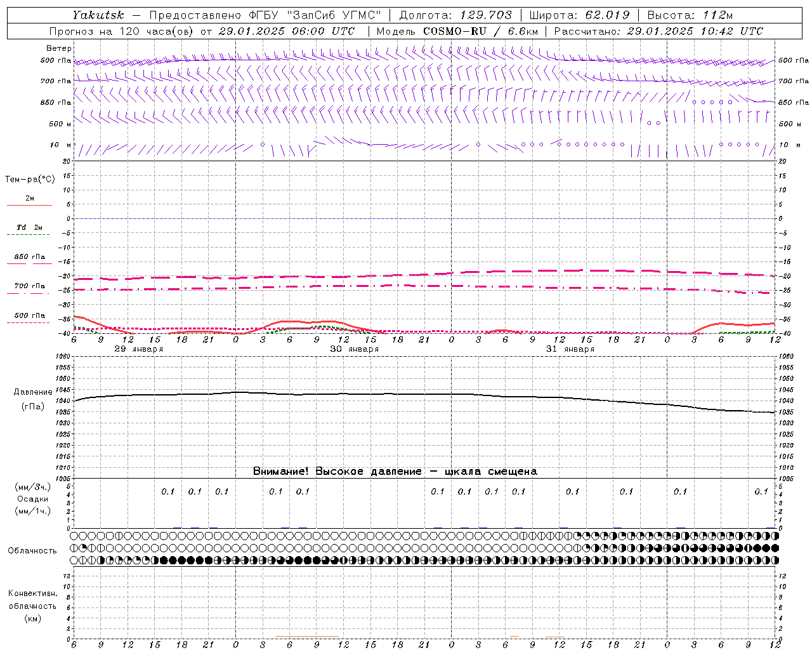Click the long orange convective cloud bar
812x650 pixels.
point(307,637)
